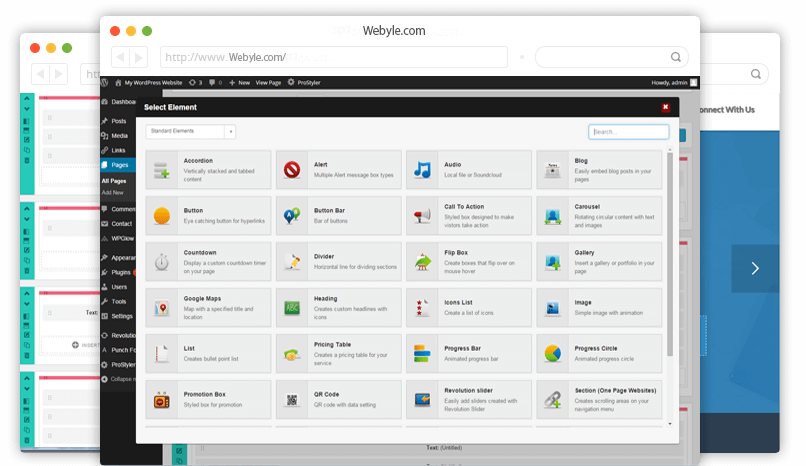Select the Progress Circle pie icon
The height and width of the screenshot is (466, 806).
click(553, 353)
